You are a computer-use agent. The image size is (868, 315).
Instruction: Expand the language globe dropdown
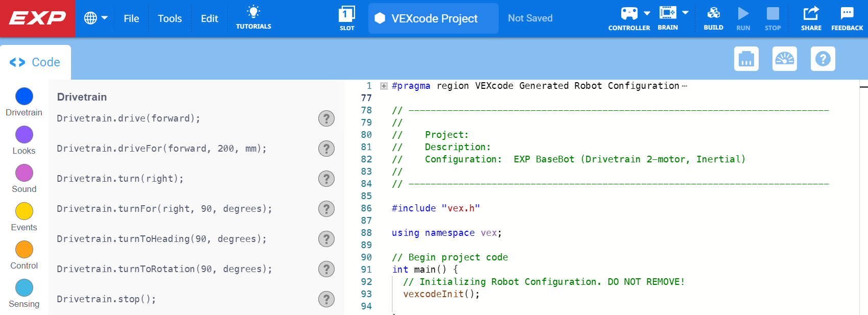click(x=96, y=18)
